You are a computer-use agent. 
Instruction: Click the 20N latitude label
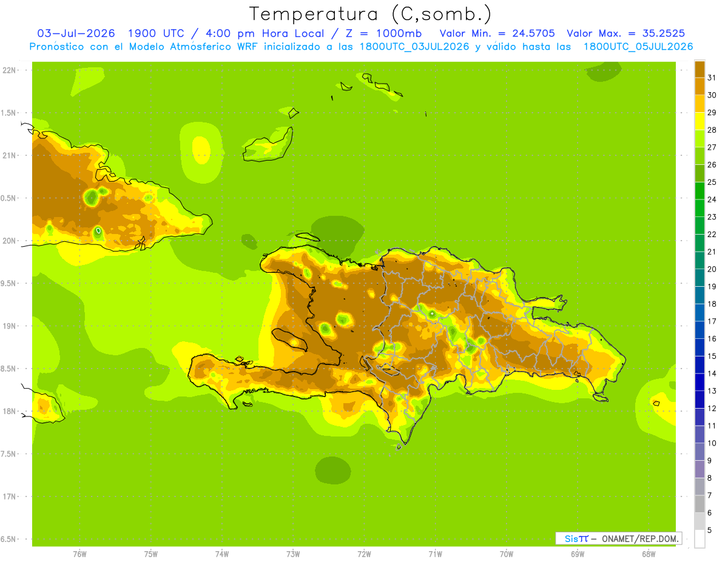click(8, 241)
